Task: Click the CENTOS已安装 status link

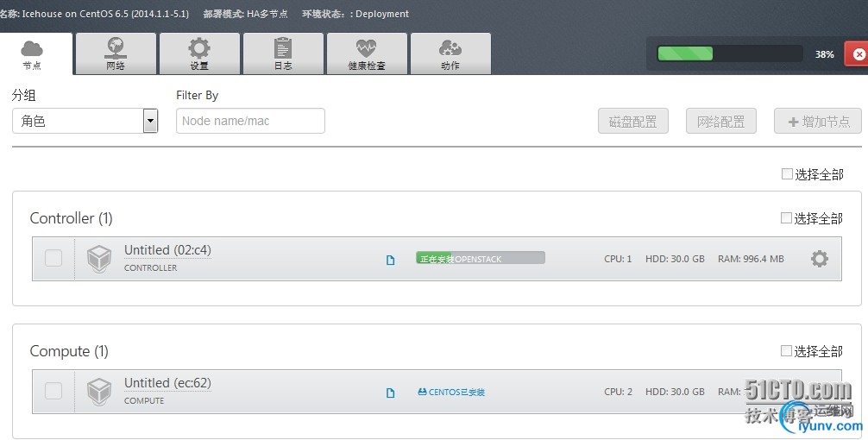Action: (x=451, y=392)
